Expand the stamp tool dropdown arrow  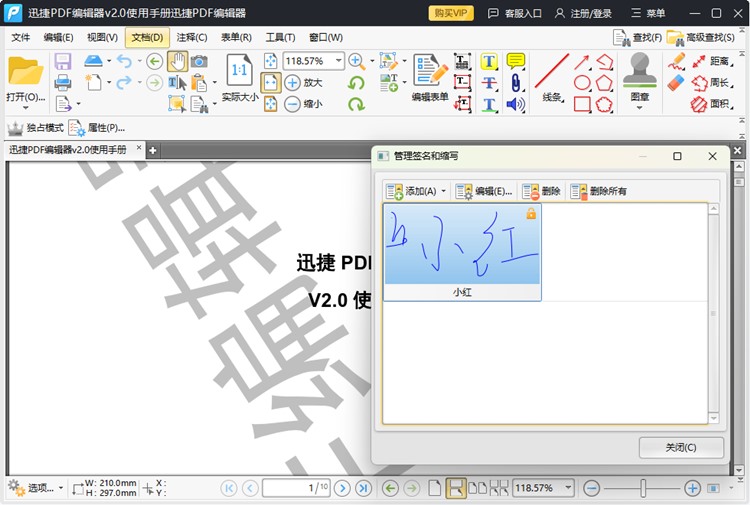[x=640, y=108]
